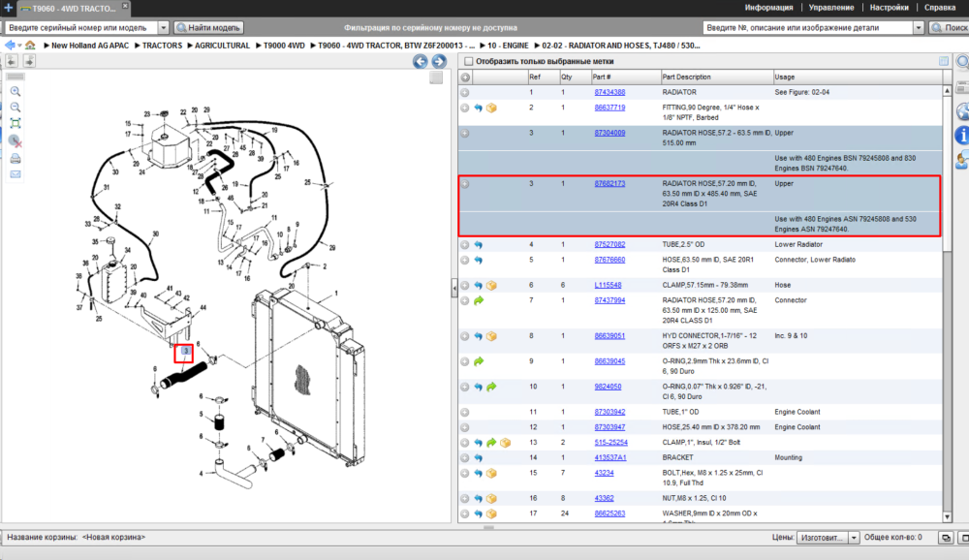This screenshot has width=969, height=560.
Task: Click the clear hotspot selection icon
Action: tap(16, 140)
